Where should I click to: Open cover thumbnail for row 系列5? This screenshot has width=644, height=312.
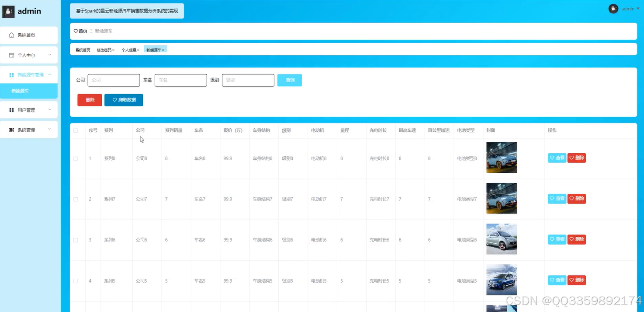pos(502,280)
